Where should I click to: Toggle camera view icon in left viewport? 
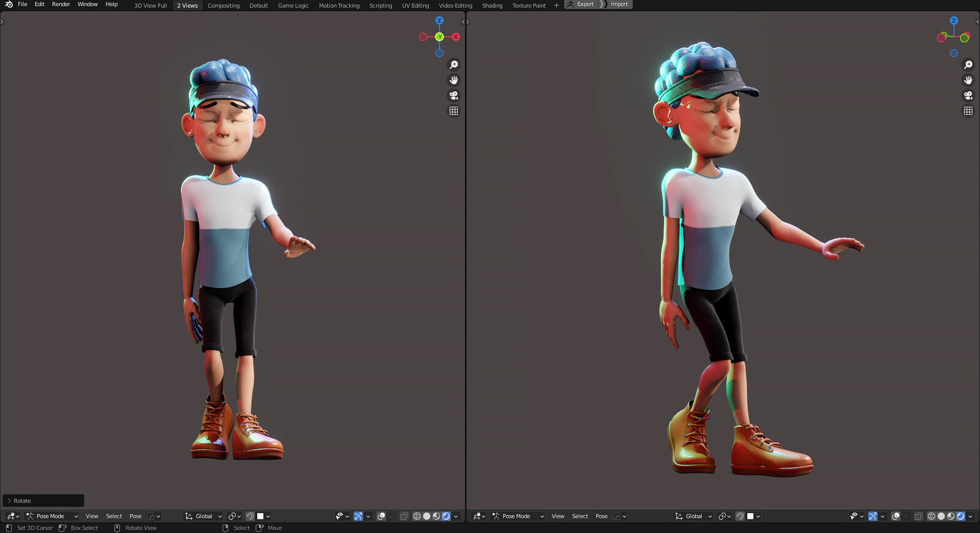coord(454,96)
